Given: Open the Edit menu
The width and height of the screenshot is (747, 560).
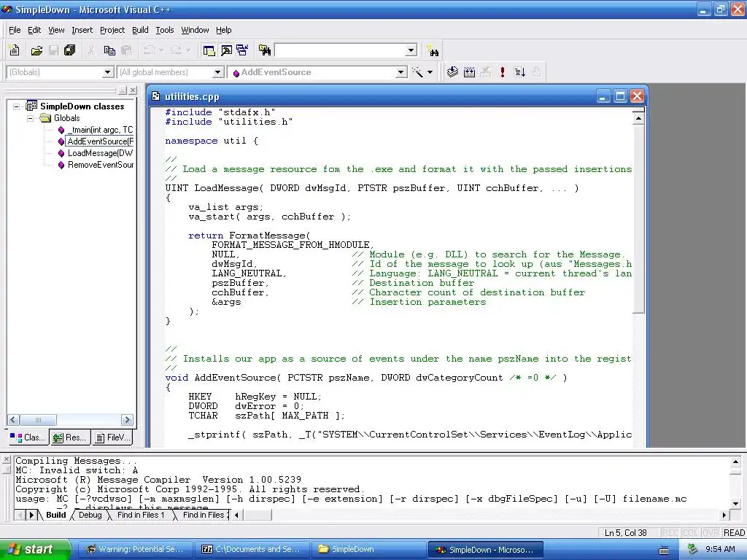Looking at the screenshot, I should 34,30.
